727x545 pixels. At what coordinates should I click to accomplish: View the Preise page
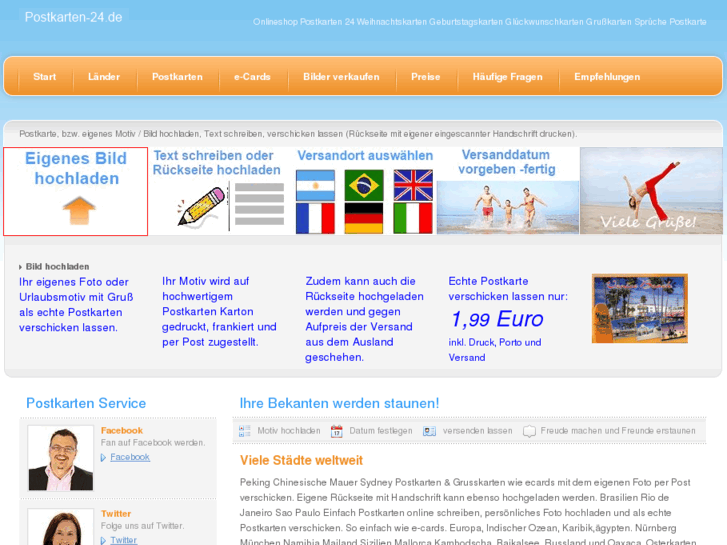click(x=426, y=77)
